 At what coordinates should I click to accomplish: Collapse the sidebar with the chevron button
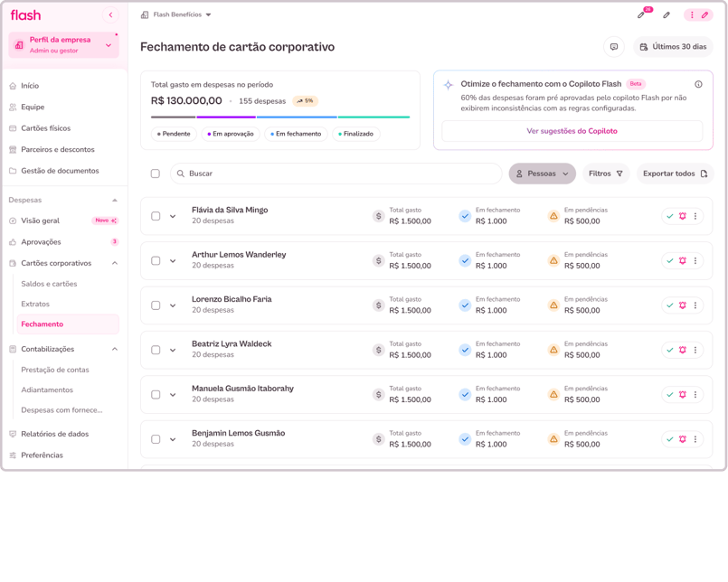click(x=110, y=14)
